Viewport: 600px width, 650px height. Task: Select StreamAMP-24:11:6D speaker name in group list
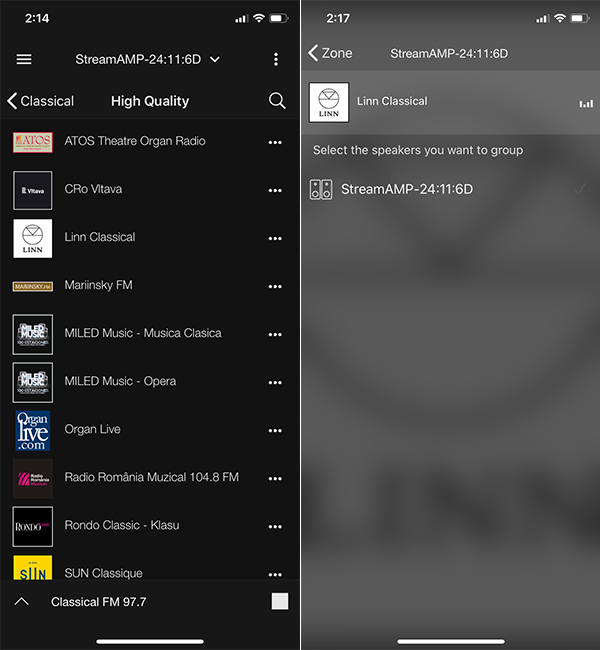pyautogui.click(x=407, y=189)
